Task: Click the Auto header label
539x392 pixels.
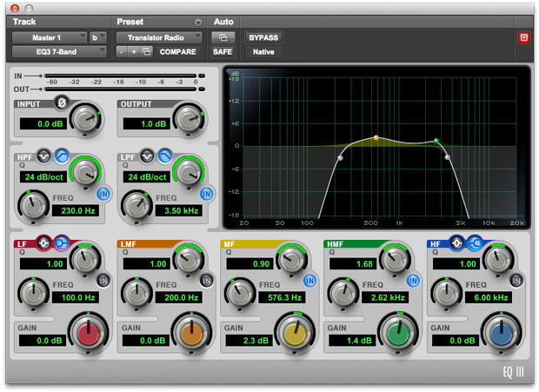Action: click(223, 22)
